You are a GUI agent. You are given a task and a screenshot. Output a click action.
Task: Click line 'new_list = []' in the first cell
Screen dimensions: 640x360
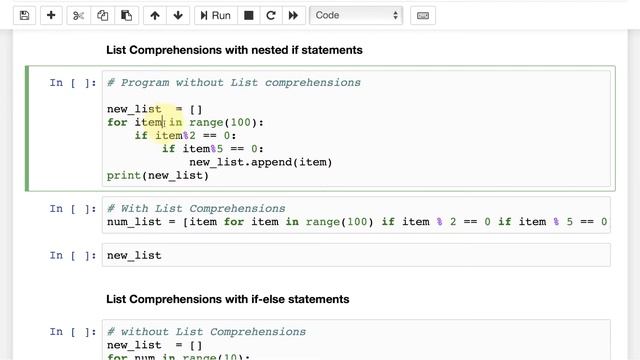click(x=155, y=109)
